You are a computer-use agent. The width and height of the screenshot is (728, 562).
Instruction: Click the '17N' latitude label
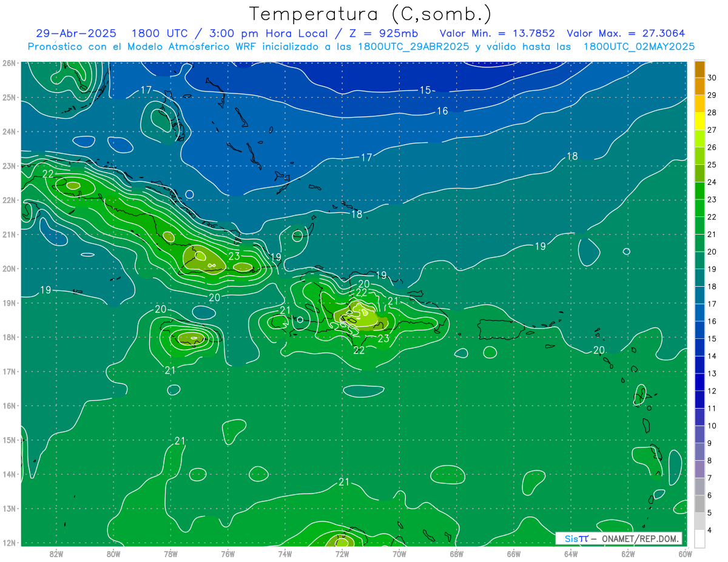click(8, 371)
